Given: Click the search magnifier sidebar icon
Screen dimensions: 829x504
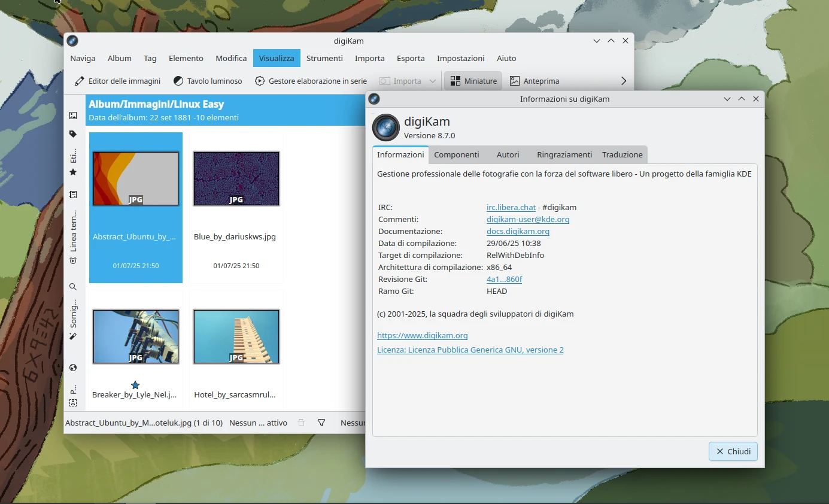Looking at the screenshot, I should [73, 287].
